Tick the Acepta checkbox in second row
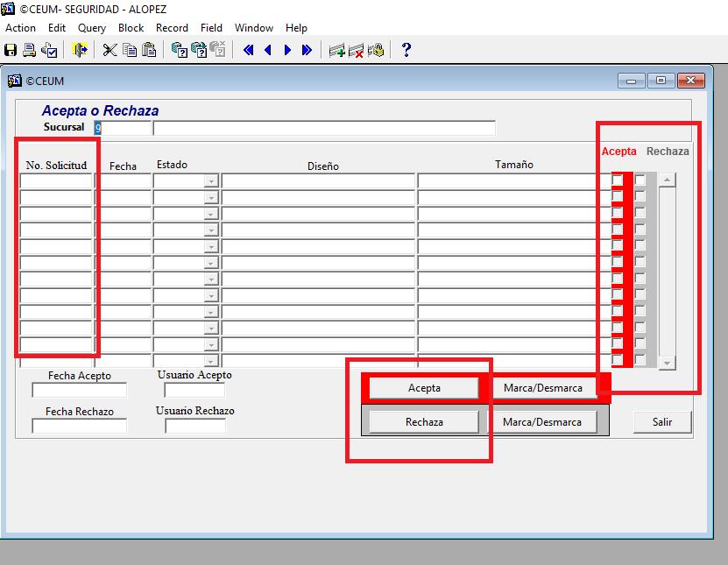Viewport: 728px width, 565px height. click(617, 196)
